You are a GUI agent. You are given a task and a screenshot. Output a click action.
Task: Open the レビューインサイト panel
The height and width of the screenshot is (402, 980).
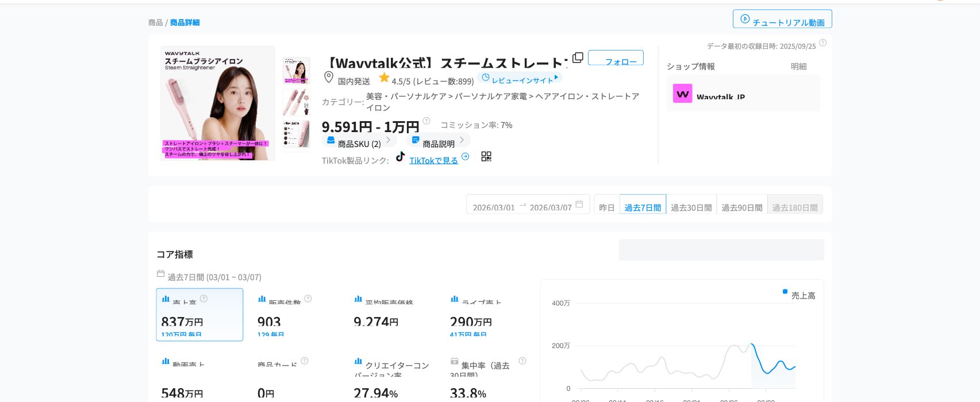pyautogui.click(x=520, y=78)
